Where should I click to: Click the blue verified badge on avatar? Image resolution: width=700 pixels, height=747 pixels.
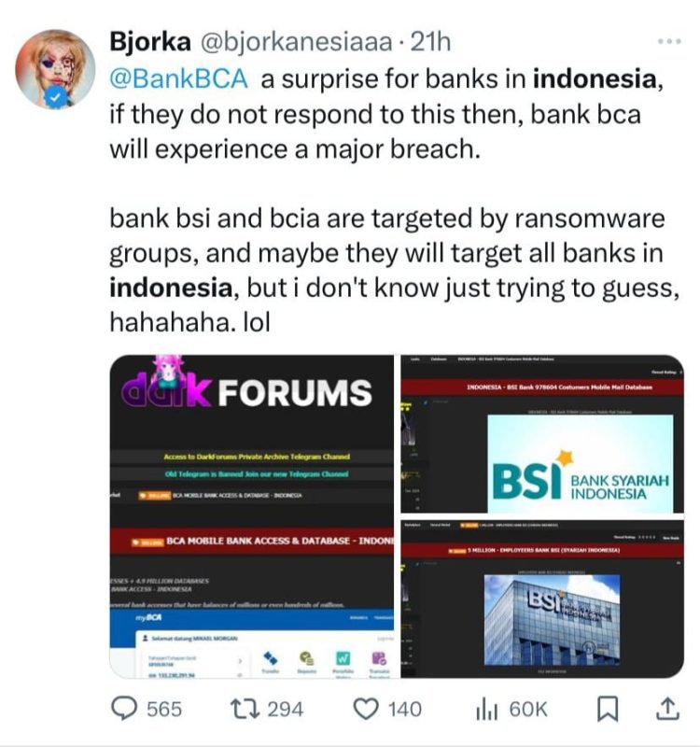click(56, 98)
